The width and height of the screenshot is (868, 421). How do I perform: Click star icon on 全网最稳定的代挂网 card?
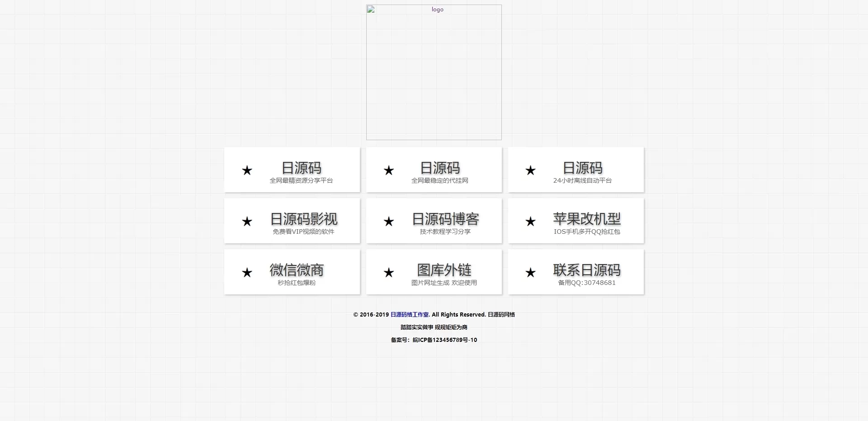(x=389, y=170)
